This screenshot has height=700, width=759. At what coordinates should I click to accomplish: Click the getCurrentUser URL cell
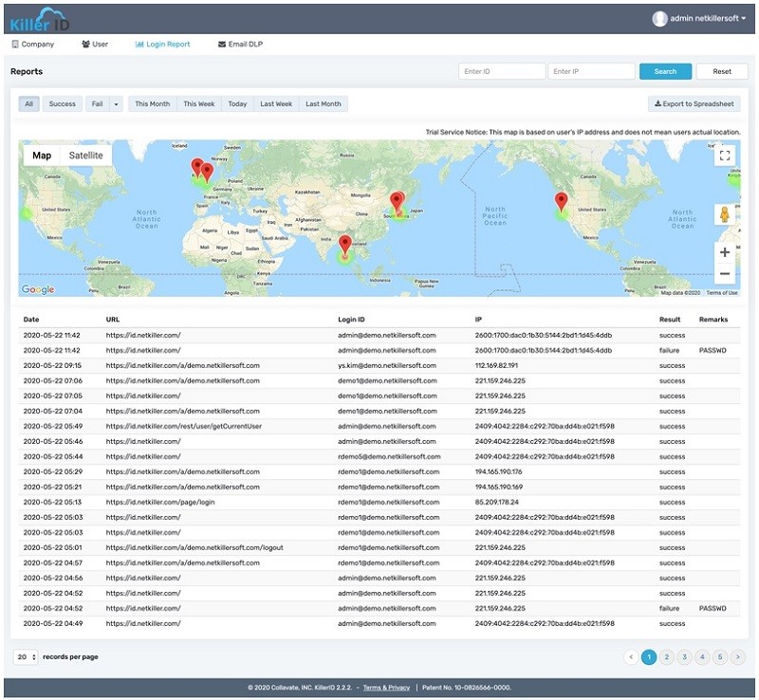coord(183,426)
